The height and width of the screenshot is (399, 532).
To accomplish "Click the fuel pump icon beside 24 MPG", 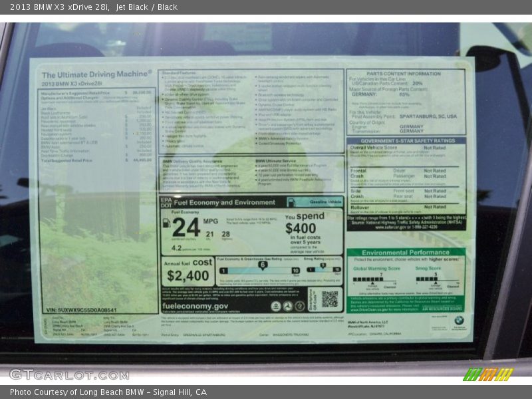I will point(167,223).
